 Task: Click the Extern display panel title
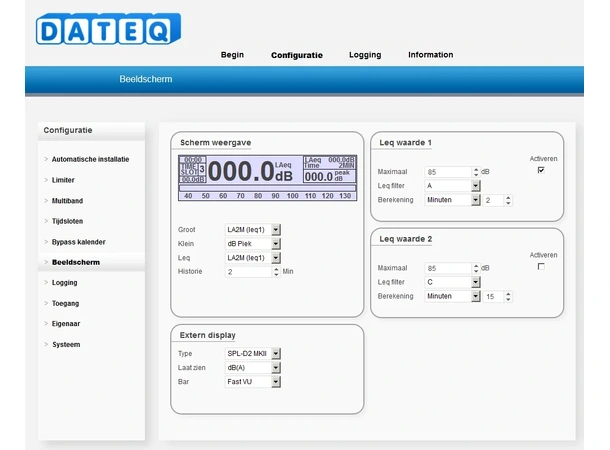[x=207, y=335]
